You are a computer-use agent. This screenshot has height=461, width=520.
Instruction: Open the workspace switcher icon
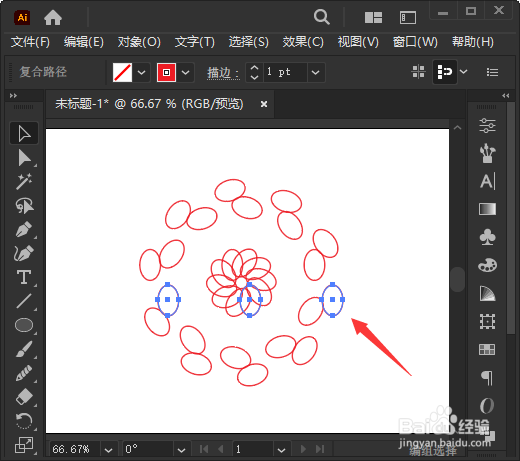point(408,17)
